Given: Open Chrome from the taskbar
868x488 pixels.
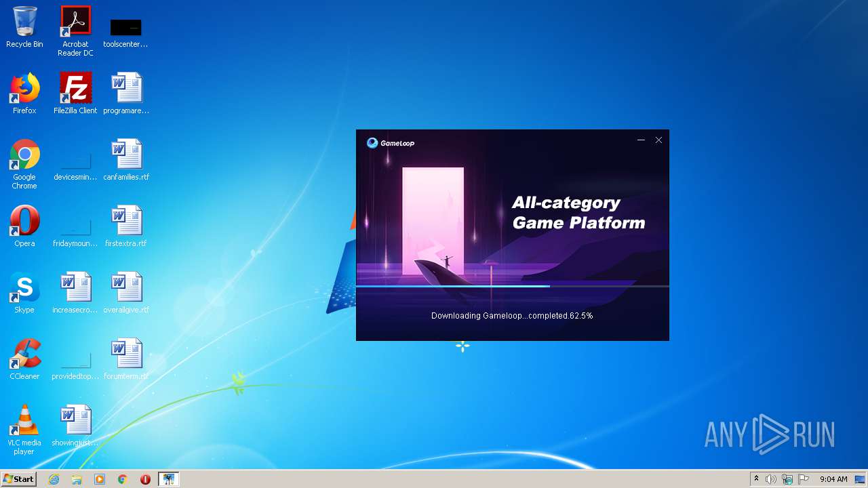Looking at the screenshot, I should click(123, 479).
